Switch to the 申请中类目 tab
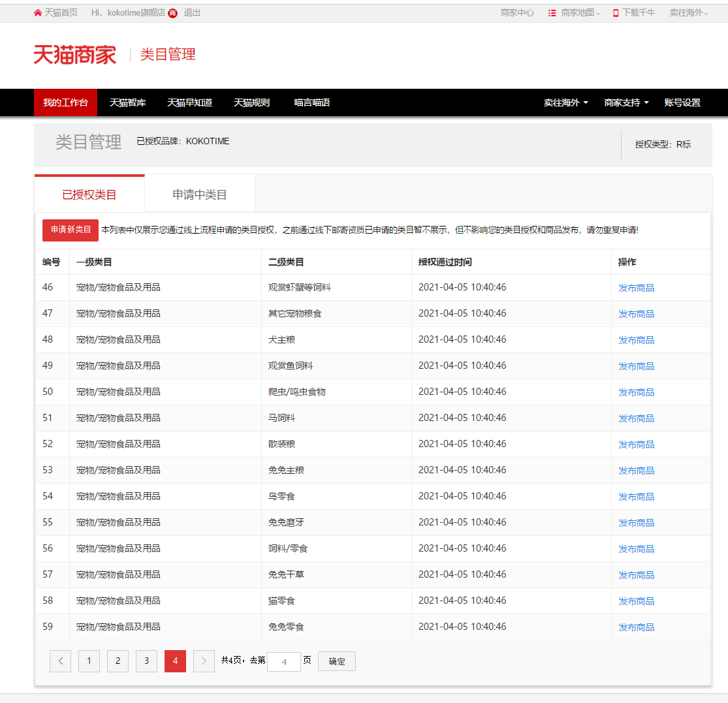The image size is (728, 703). click(x=200, y=195)
